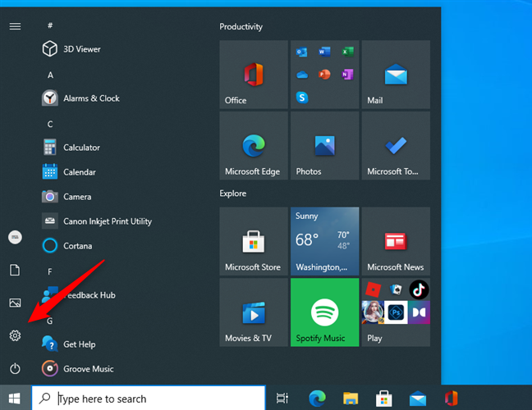Click the taskbar search box
This screenshot has height=410, width=532.
(149, 399)
